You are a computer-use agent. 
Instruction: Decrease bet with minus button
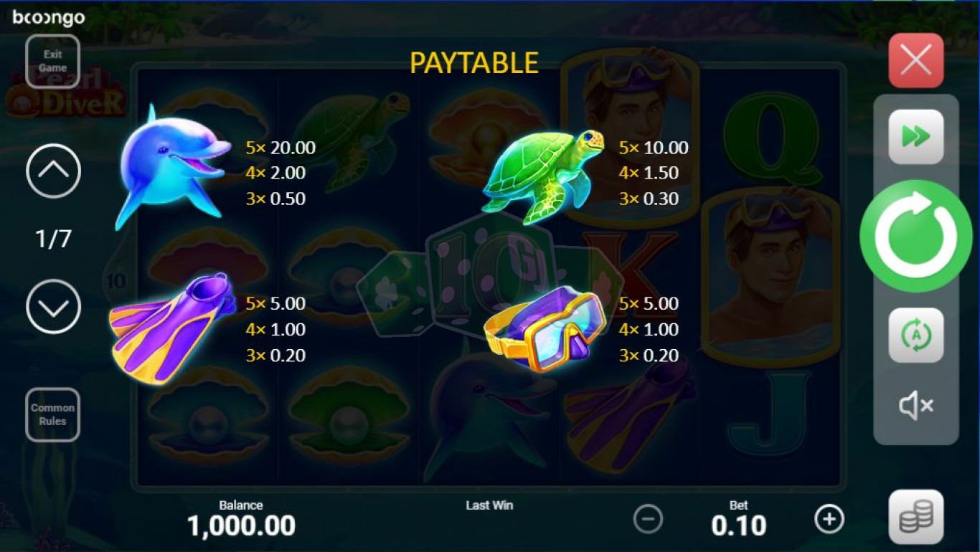tap(648, 519)
